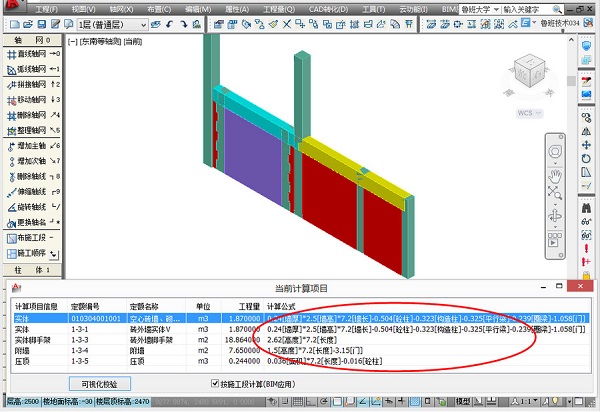
Task: Click the 布施工段 button in left panel
Action: coord(29,238)
